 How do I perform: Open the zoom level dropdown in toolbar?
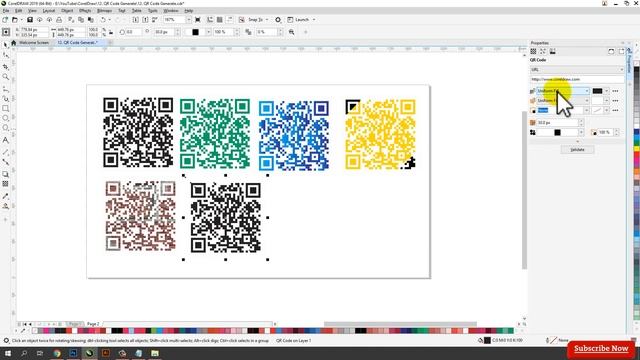click(x=188, y=20)
